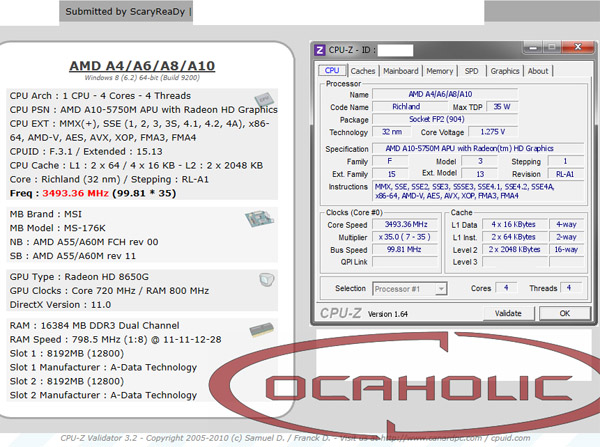Viewport: 600px width, 447px height.
Task: Click the DirectX Version : 11.0 text
Action: pyautogui.click(x=60, y=305)
